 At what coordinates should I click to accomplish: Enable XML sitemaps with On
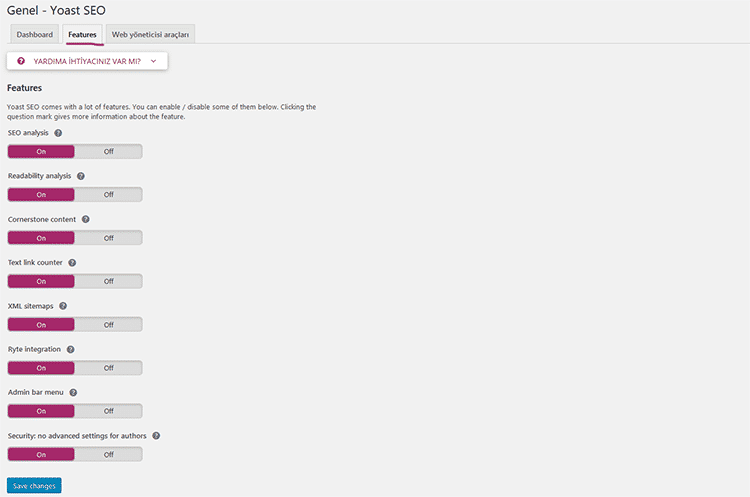point(41,325)
